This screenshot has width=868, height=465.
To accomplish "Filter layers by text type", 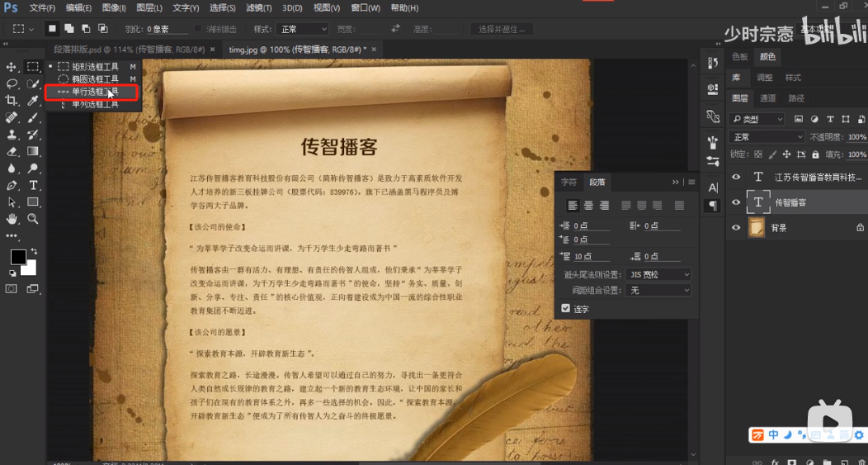I will coord(830,119).
